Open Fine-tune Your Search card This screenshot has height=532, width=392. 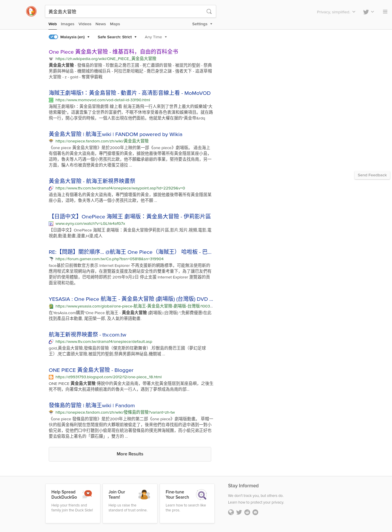point(187,503)
